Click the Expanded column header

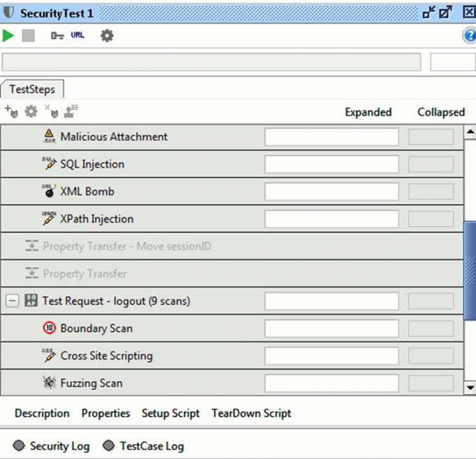pyautogui.click(x=368, y=112)
